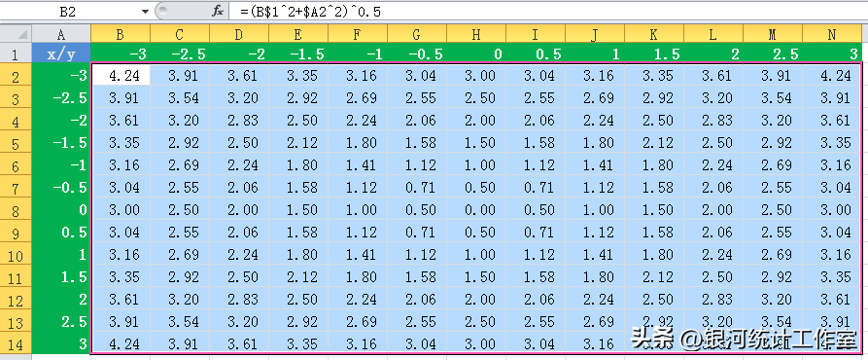Screen dimensions: 868x360
Task: Click cell B1 with value -3
Action: click(121, 54)
